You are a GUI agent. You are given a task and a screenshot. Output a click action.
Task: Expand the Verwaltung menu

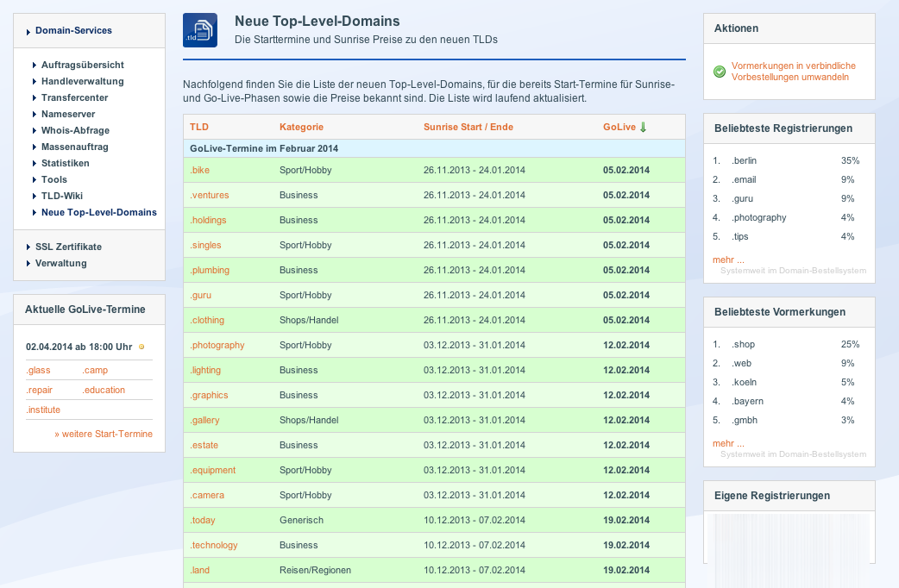(60, 264)
